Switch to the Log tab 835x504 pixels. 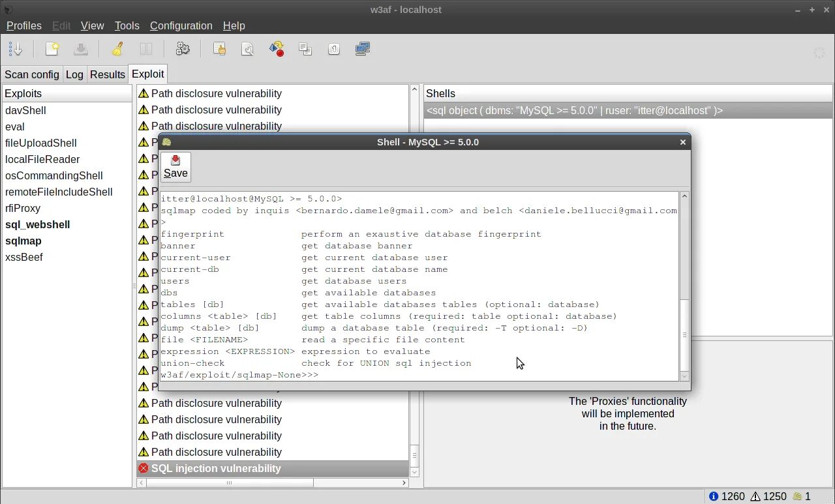[74, 74]
